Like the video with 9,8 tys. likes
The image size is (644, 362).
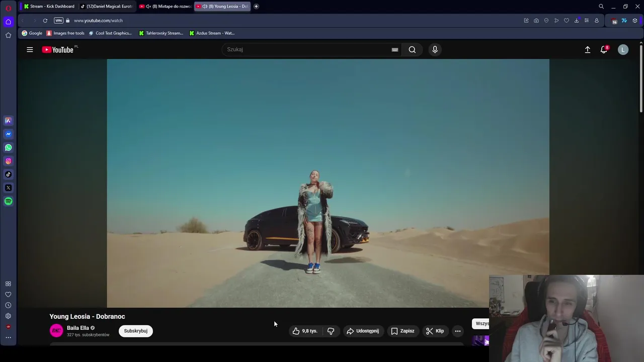tap(305, 331)
